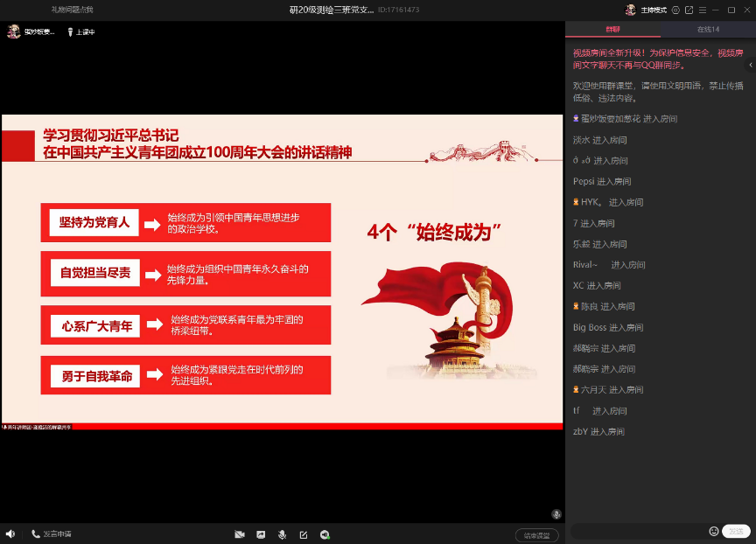Click the microphone indicator on video corner
Image resolution: width=756 pixels, height=544 pixels.
click(x=556, y=514)
